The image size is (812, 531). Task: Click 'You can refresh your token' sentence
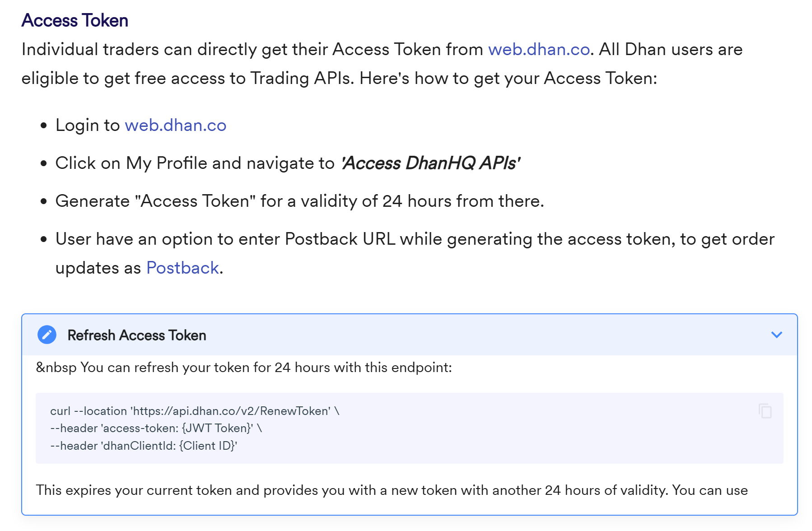266,368
